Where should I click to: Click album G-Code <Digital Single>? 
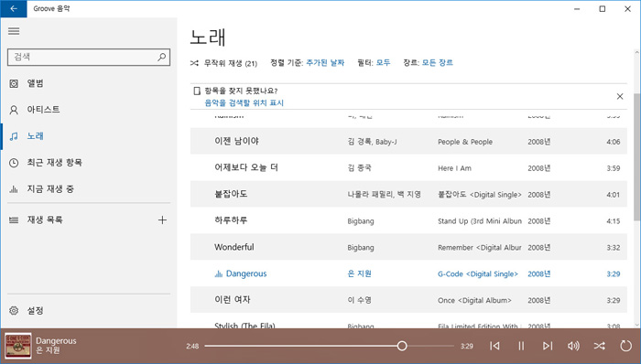point(478,273)
